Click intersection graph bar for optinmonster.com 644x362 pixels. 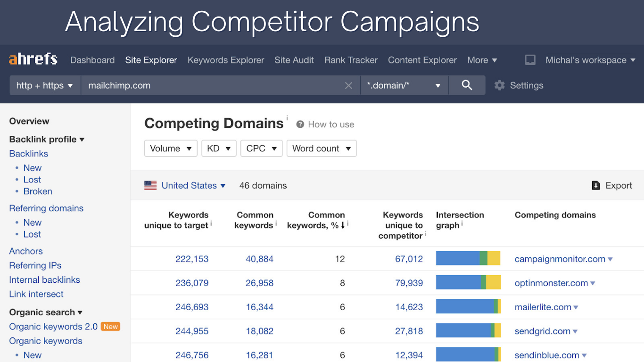coord(468,282)
